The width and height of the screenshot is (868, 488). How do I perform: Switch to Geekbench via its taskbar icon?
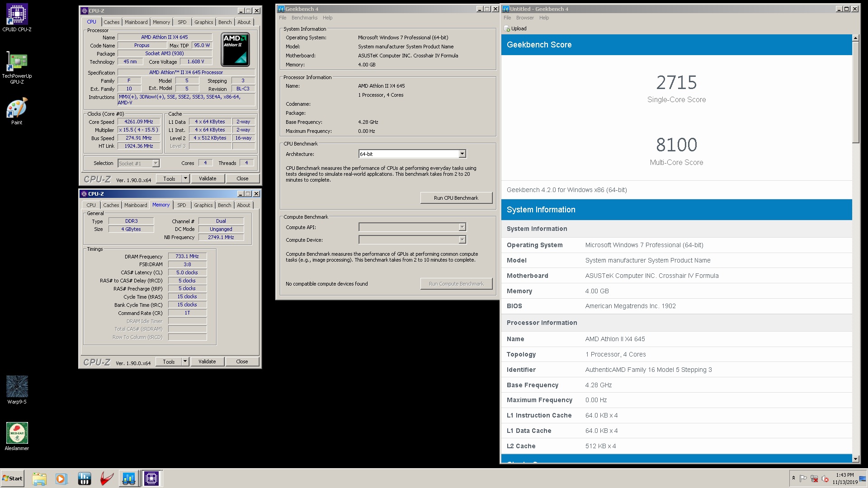pyautogui.click(x=129, y=479)
